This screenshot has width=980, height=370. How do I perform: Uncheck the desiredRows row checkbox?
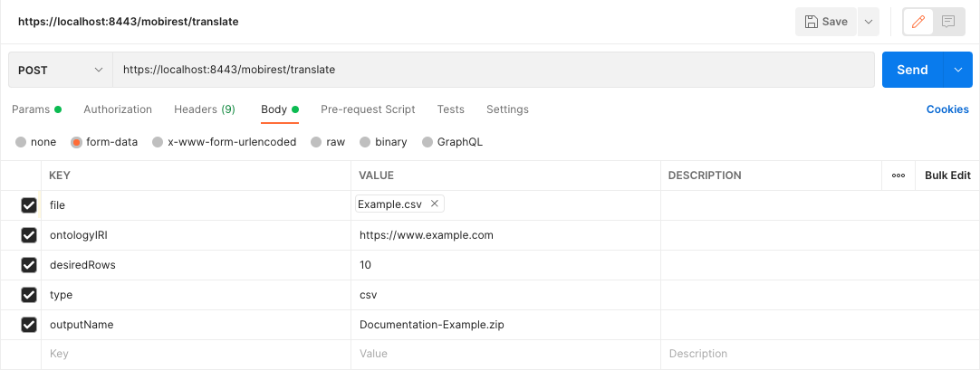pyautogui.click(x=29, y=265)
